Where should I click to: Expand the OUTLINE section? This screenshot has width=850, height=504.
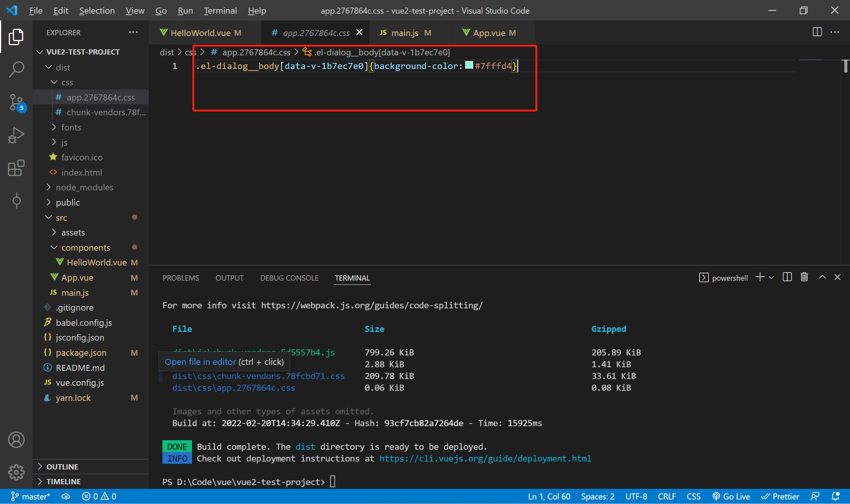coord(91,467)
